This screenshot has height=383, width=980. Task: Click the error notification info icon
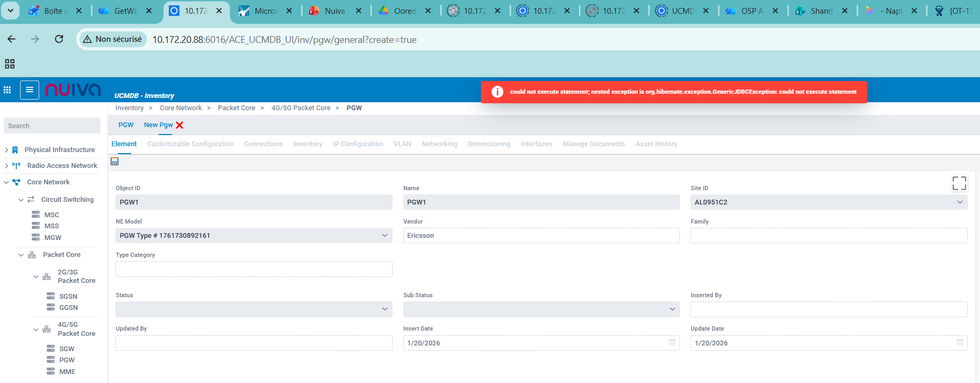[497, 92]
